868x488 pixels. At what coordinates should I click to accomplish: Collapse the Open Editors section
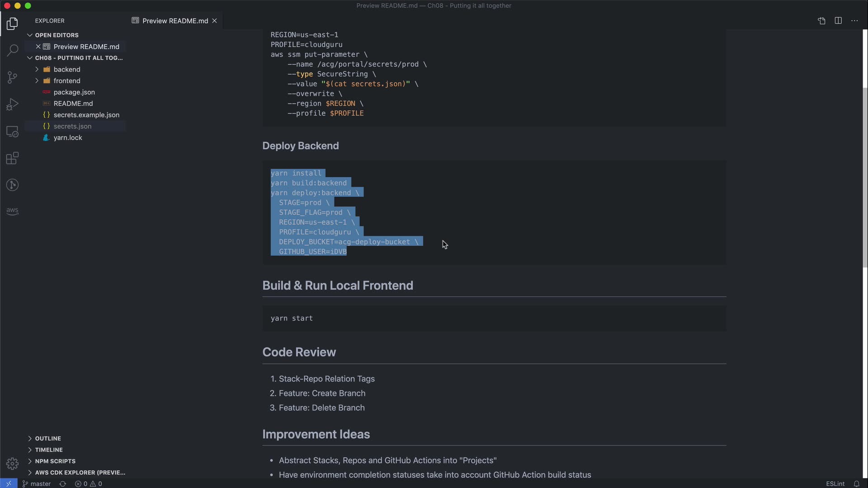pyautogui.click(x=57, y=35)
